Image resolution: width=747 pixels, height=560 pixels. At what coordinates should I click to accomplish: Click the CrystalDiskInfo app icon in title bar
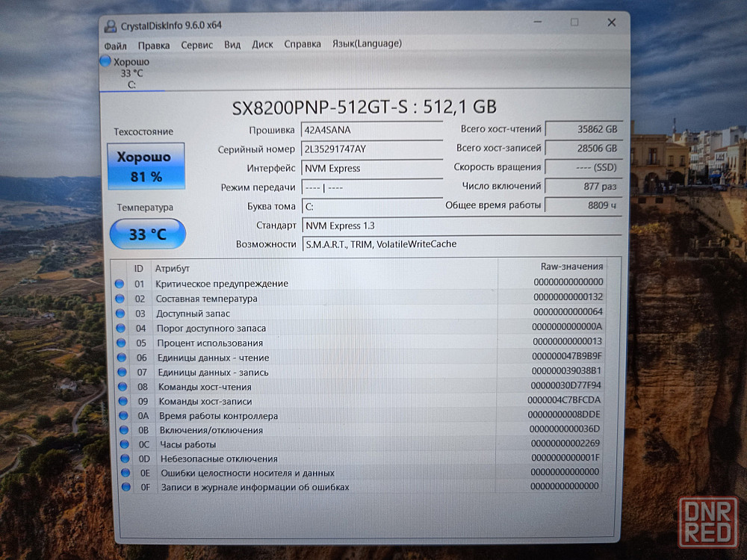click(111, 26)
